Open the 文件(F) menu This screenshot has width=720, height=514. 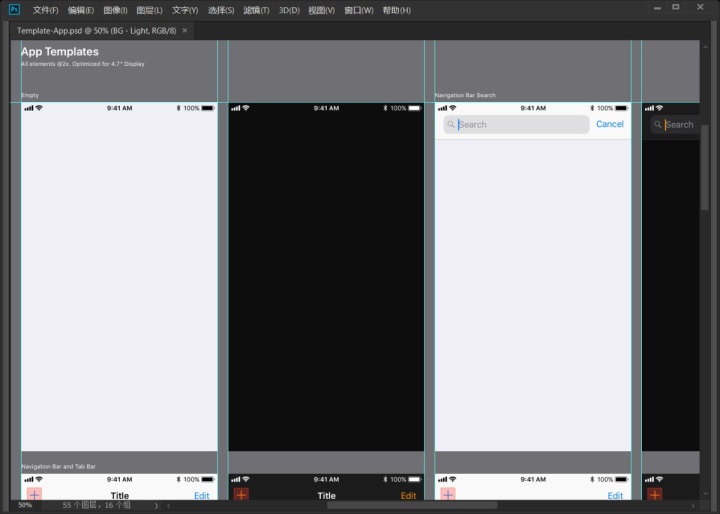[x=45, y=10]
